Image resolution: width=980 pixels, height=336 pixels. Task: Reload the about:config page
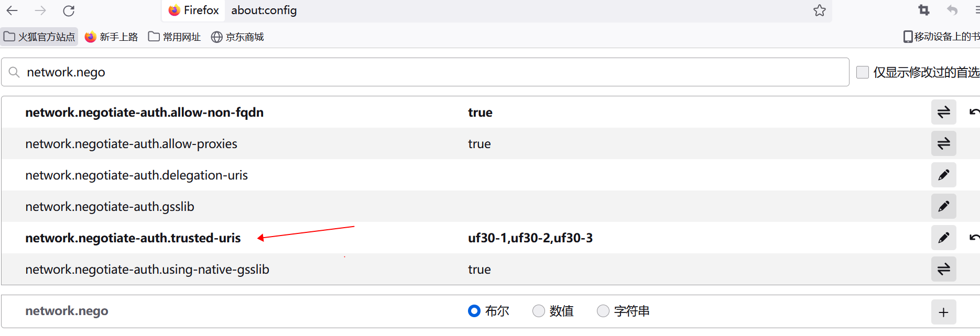click(69, 10)
